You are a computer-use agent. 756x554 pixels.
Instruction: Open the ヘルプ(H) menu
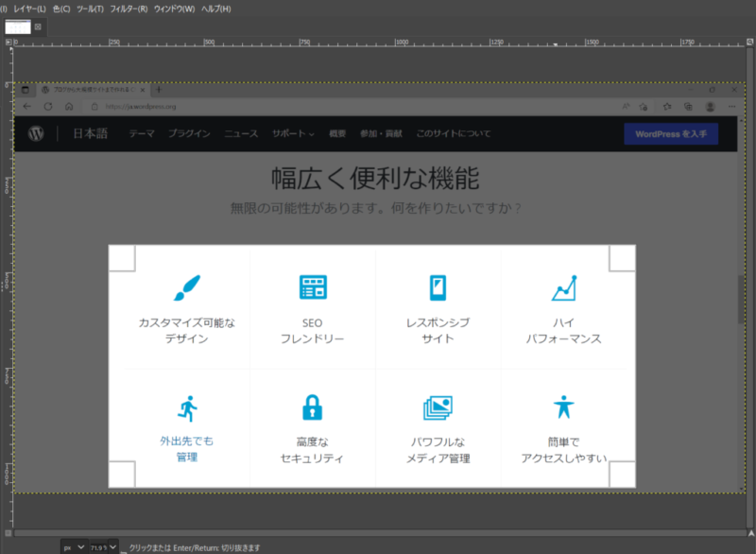coord(216,9)
